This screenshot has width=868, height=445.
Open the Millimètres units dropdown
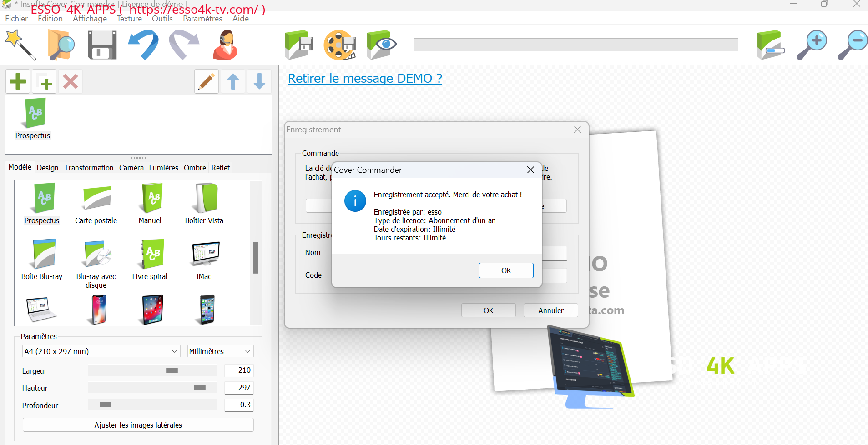(x=220, y=351)
